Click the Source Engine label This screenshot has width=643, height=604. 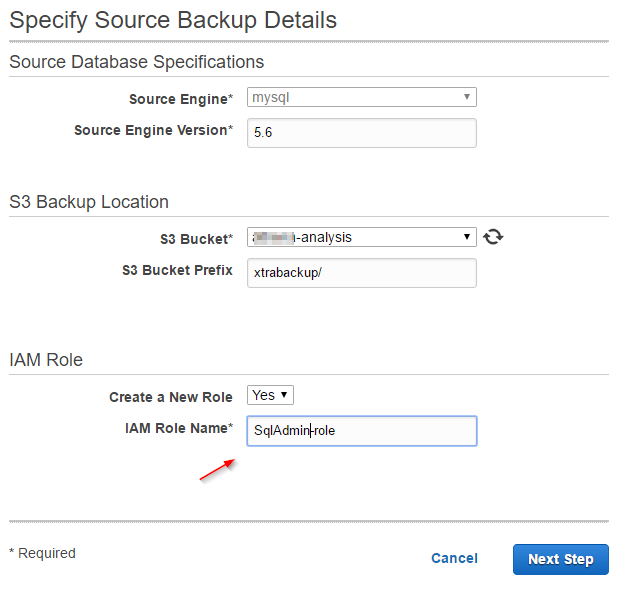[180, 99]
